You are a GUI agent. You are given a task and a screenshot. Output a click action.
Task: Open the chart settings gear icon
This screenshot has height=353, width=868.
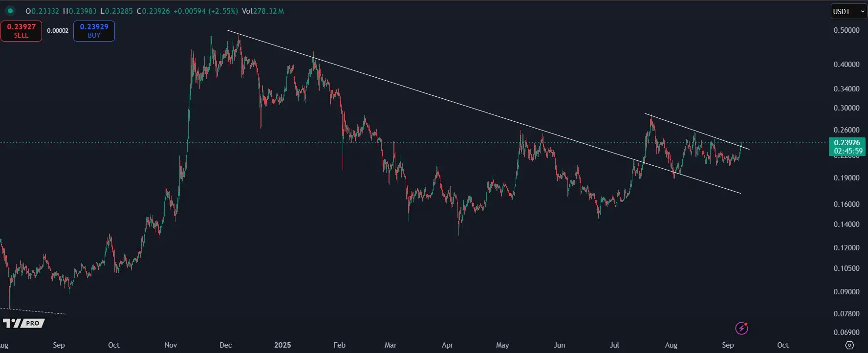pos(849,345)
